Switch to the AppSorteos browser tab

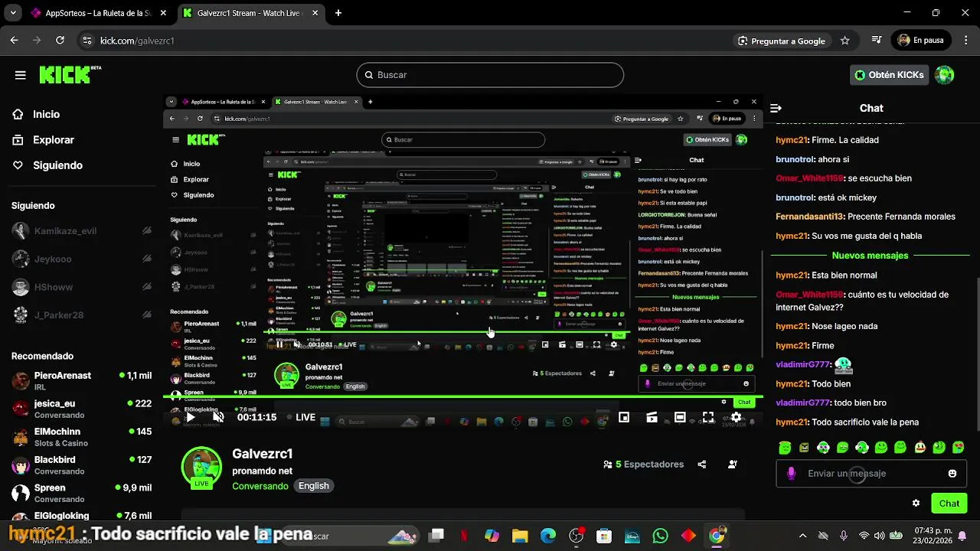100,13
